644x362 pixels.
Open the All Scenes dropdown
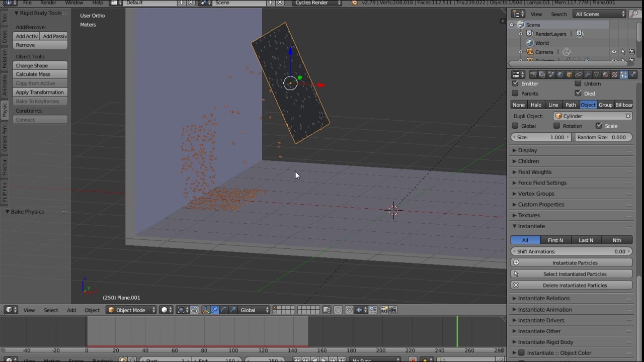pyautogui.click(x=599, y=14)
